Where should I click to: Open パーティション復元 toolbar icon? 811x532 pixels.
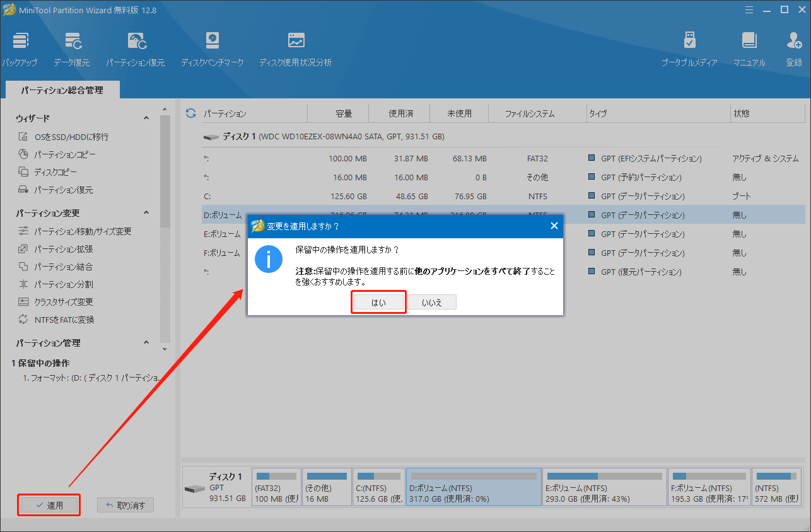(135, 49)
